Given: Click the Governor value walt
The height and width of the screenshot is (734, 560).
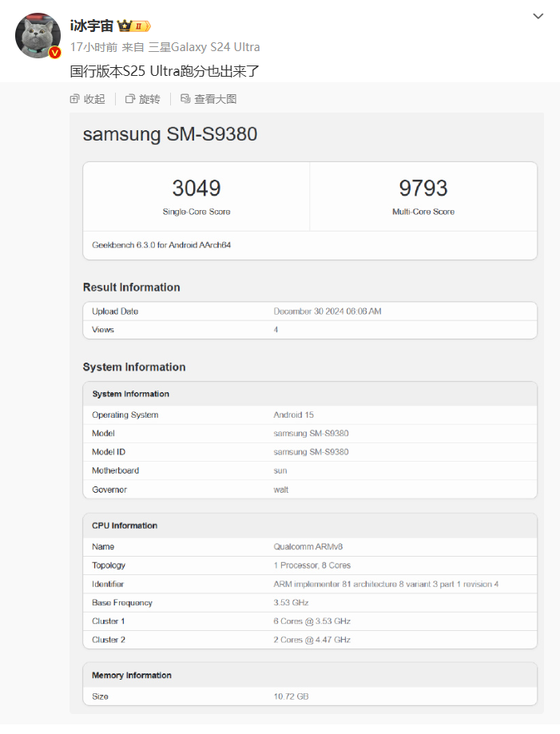Looking at the screenshot, I should click(x=281, y=490).
